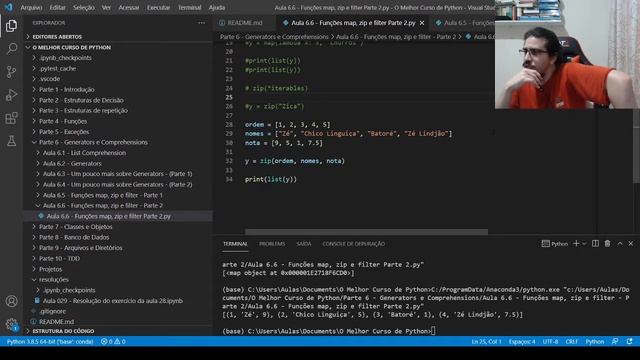
Task: Open the Acessar menu
Action: [x=129, y=7]
